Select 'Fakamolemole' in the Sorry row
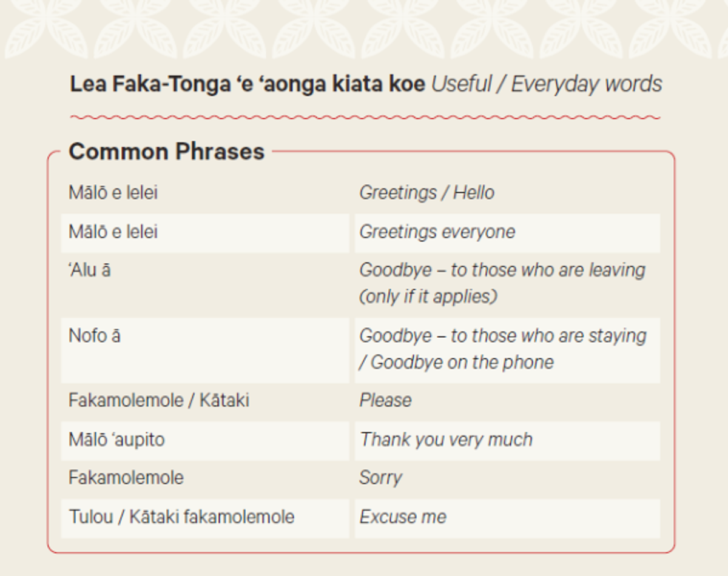728x576 pixels. (126, 478)
